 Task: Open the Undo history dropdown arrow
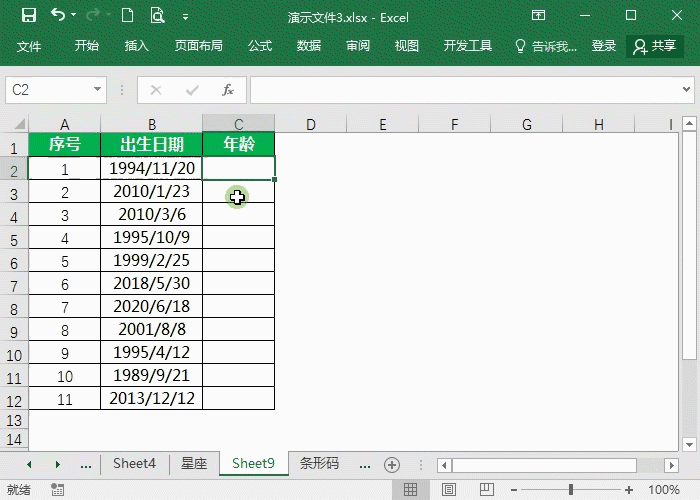[x=74, y=15]
